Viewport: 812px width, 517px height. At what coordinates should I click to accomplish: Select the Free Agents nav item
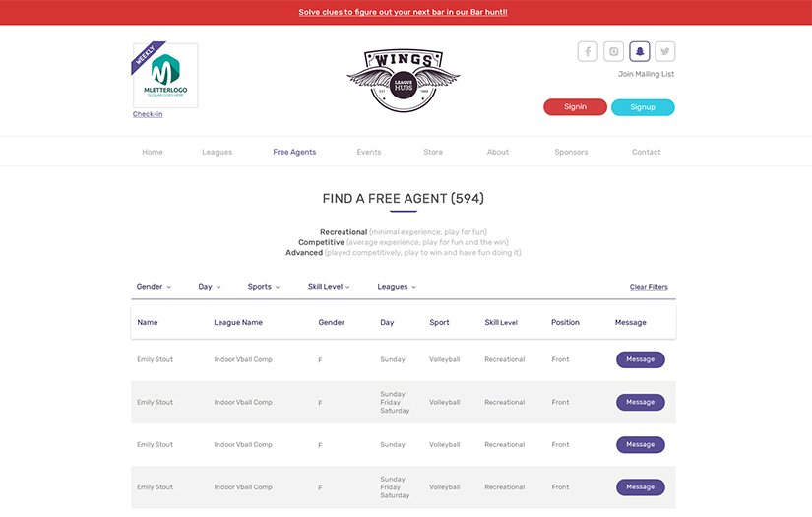294,152
